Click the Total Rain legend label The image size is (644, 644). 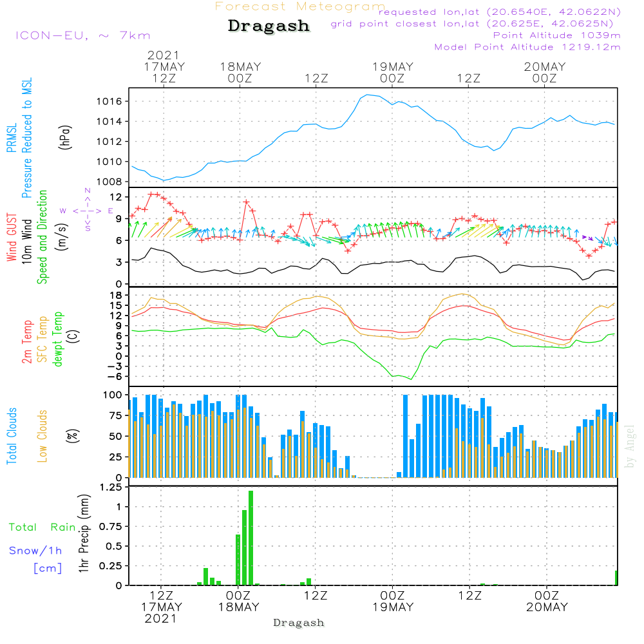[42, 527]
